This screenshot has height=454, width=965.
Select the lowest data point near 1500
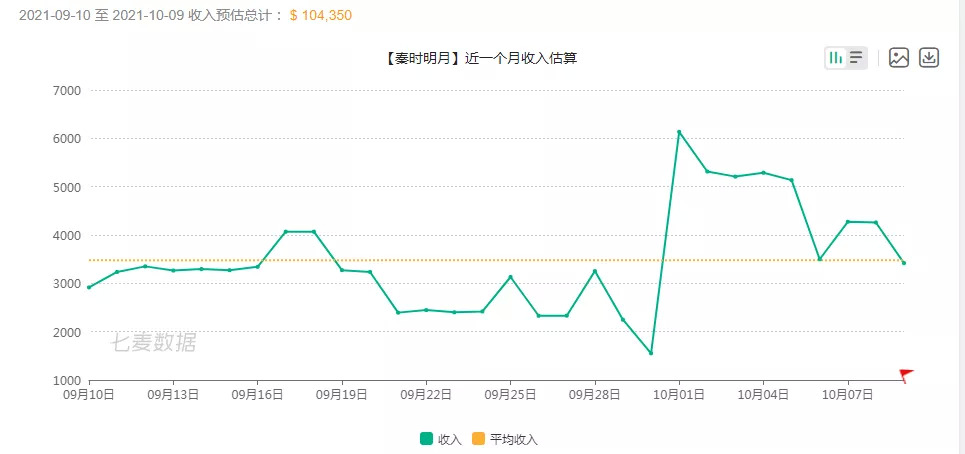651,353
